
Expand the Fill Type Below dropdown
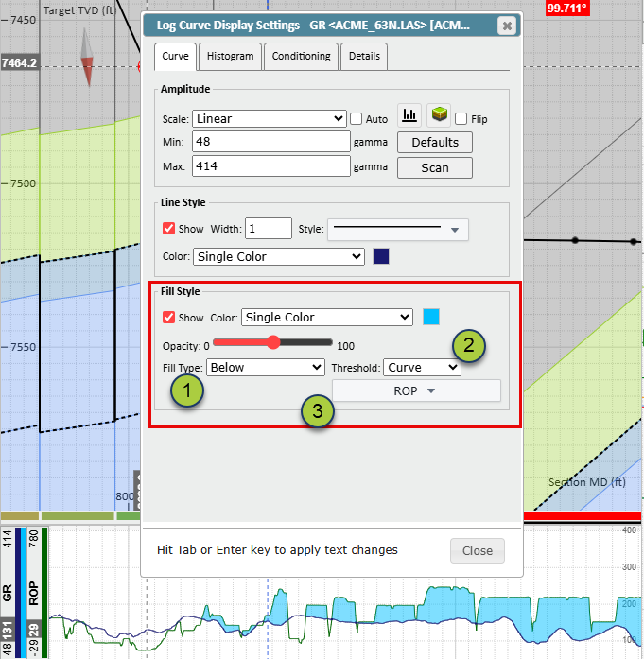[x=266, y=368]
